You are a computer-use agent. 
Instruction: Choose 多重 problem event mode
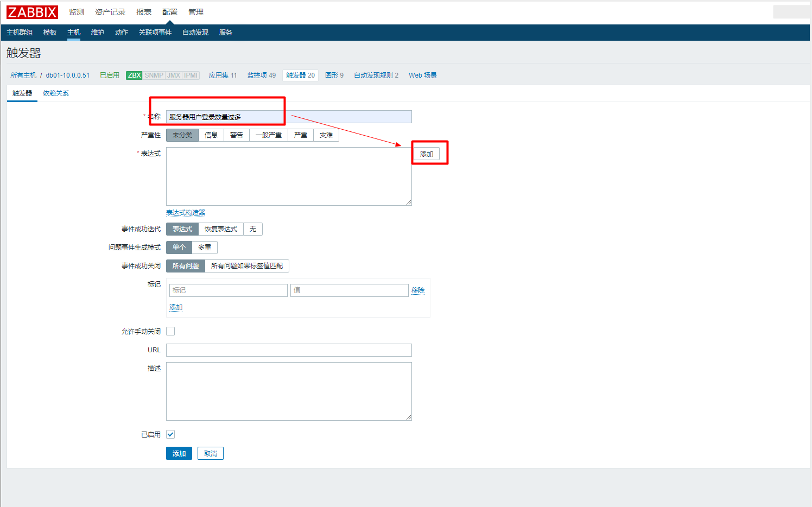(x=205, y=248)
